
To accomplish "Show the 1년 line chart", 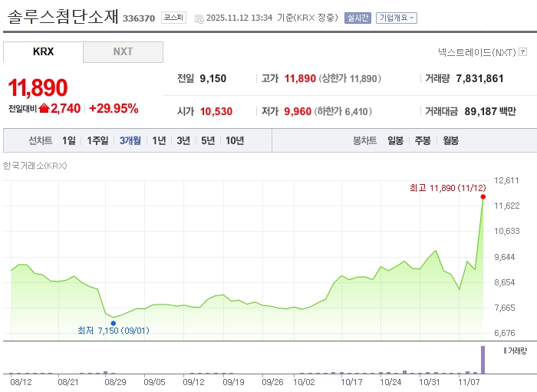I will 159,140.
